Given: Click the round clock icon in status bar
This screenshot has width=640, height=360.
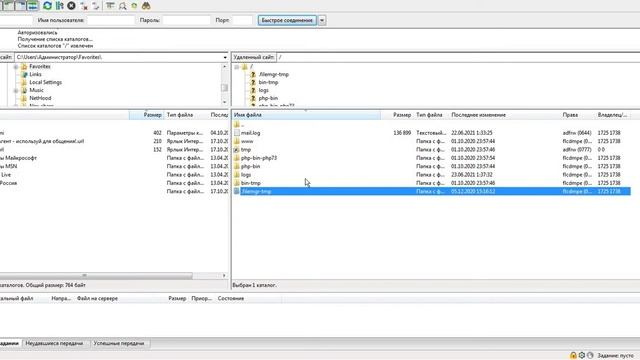Looking at the screenshot, I should coord(590,356).
